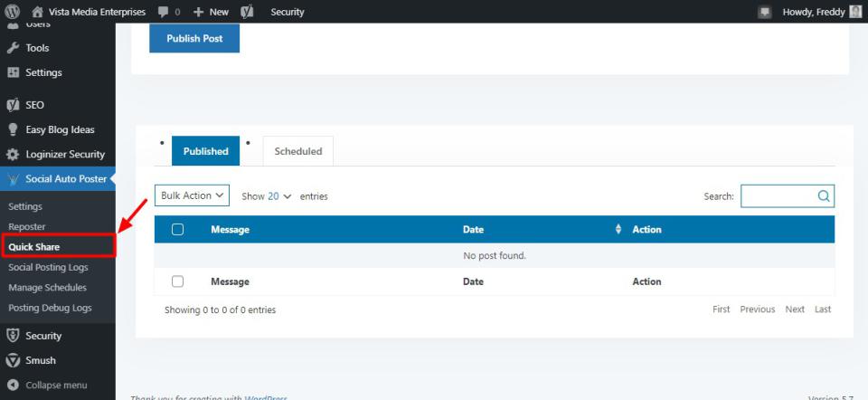Click the Easy Blog Ideas lightbulb icon

coord(14,129)
